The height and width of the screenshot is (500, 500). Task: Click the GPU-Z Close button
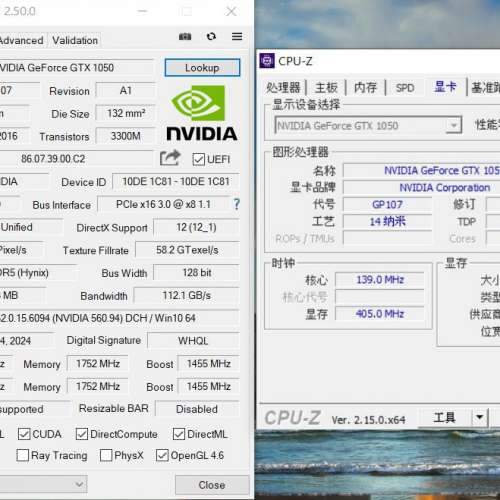point(212,485)
